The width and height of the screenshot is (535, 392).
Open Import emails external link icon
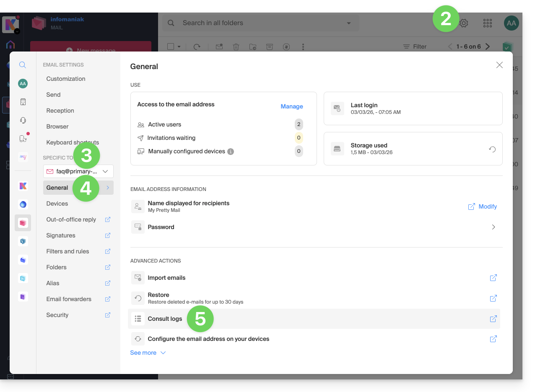click(493, 278)
